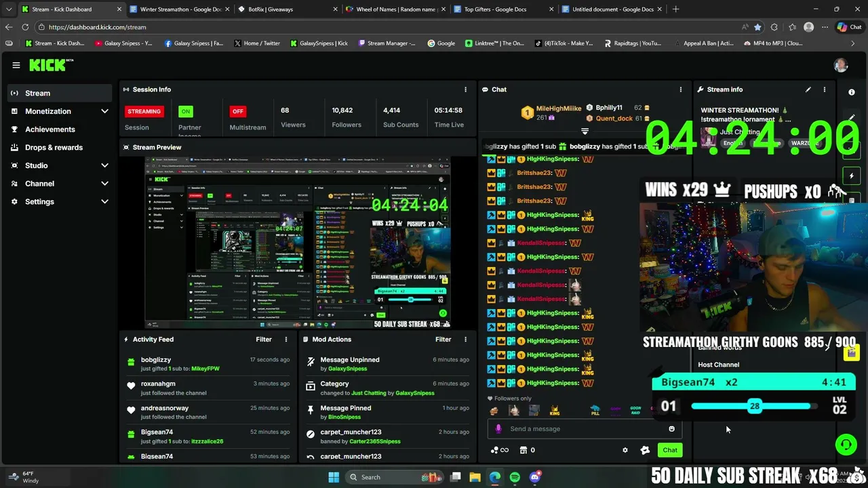Open Edge Copilot Chat button

coord(848,27)
